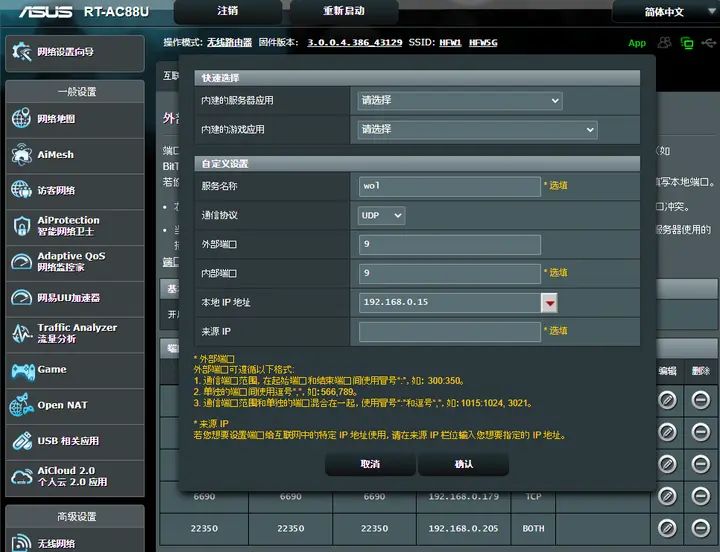The height and width of the screenshot is (552, 720).
Task: Click the 重新启动 reboot button
Action: click(343, 11)
